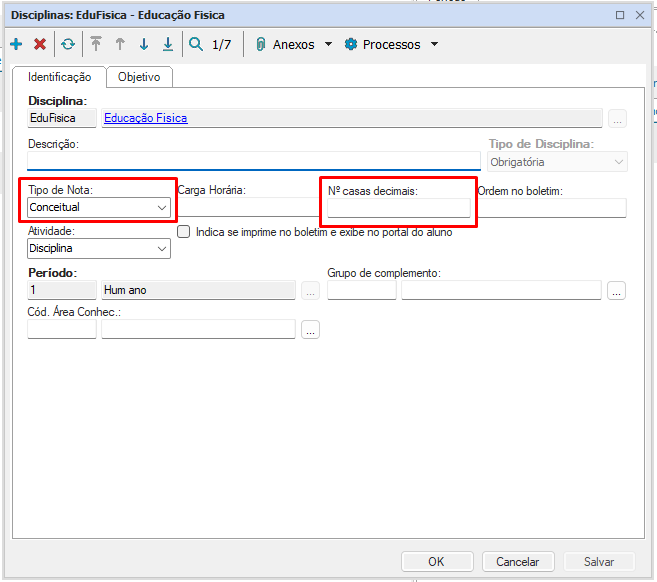Focus the Descrição input field
Screen dimensions: 657x582
(254, 161)
